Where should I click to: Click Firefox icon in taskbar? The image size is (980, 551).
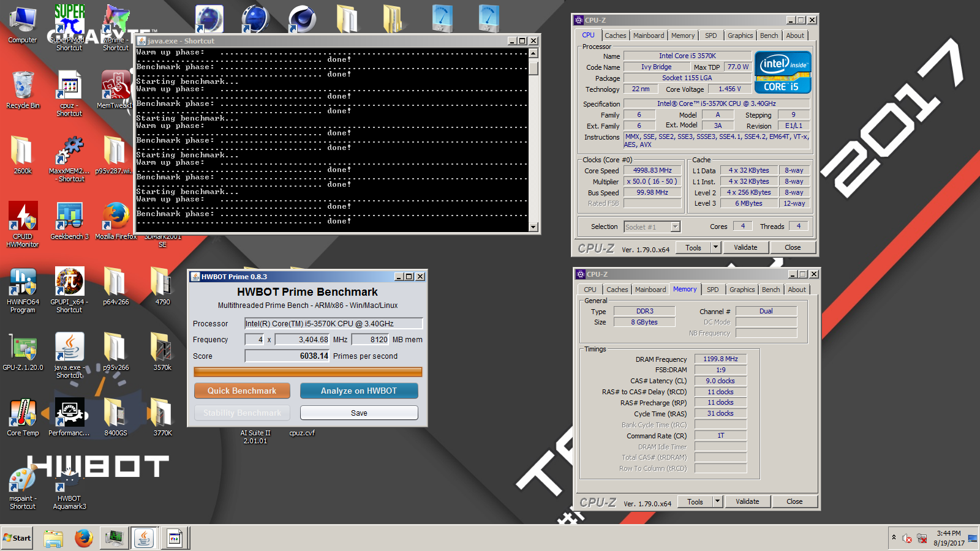[x=84, y=538]
